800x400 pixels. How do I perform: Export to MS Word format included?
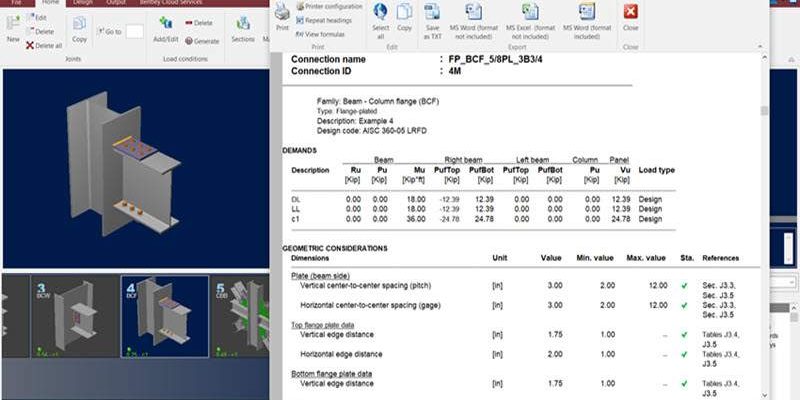[587, 20]
